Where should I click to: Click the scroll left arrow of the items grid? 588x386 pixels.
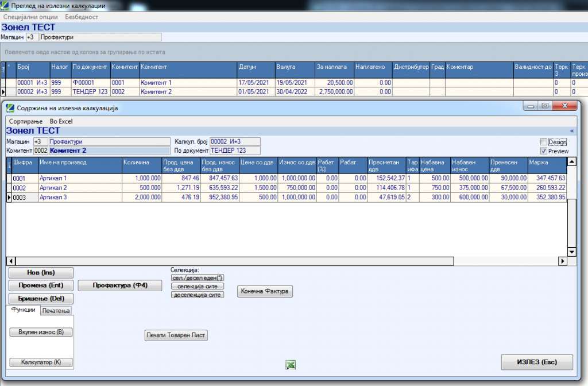[11, 261]
